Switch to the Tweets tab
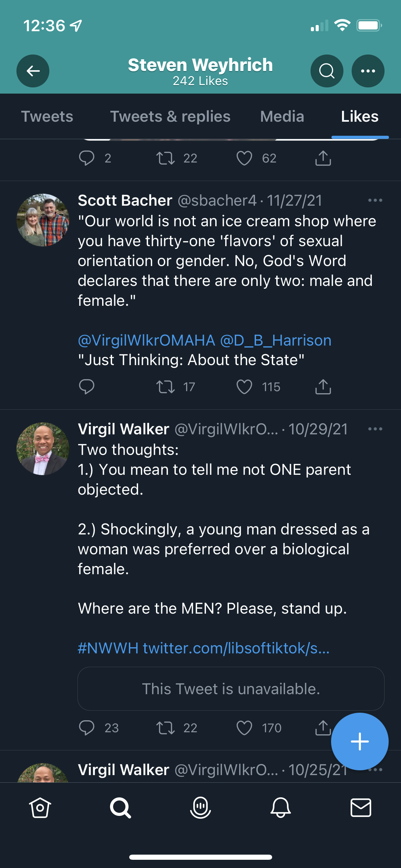The image size is (401, 868). [47, 117]
